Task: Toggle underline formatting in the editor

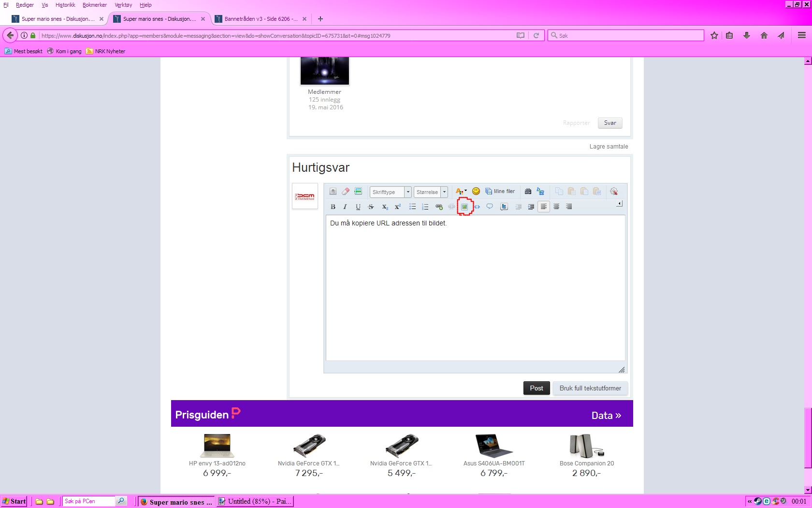Action: [x=358, y=207]
